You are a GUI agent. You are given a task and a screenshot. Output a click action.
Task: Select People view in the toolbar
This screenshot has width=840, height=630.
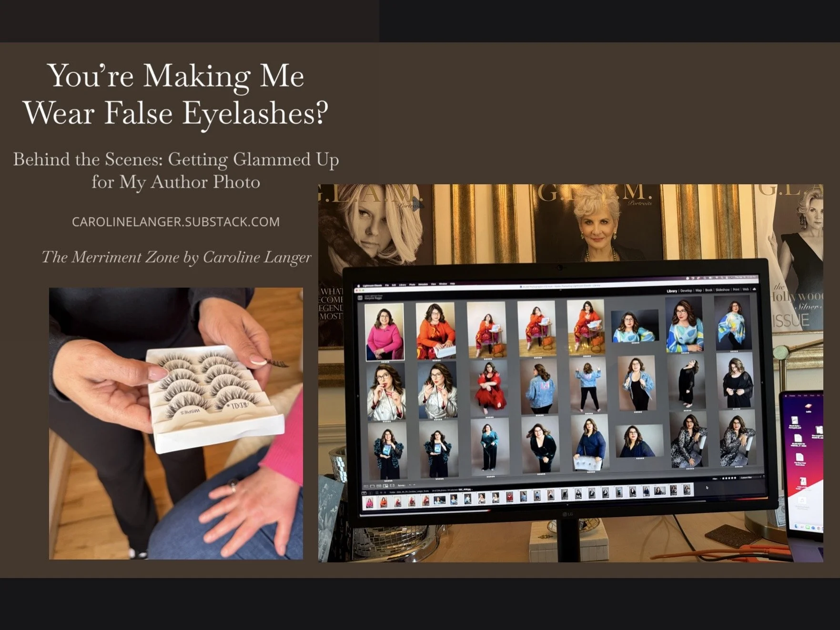click(392, 486)
